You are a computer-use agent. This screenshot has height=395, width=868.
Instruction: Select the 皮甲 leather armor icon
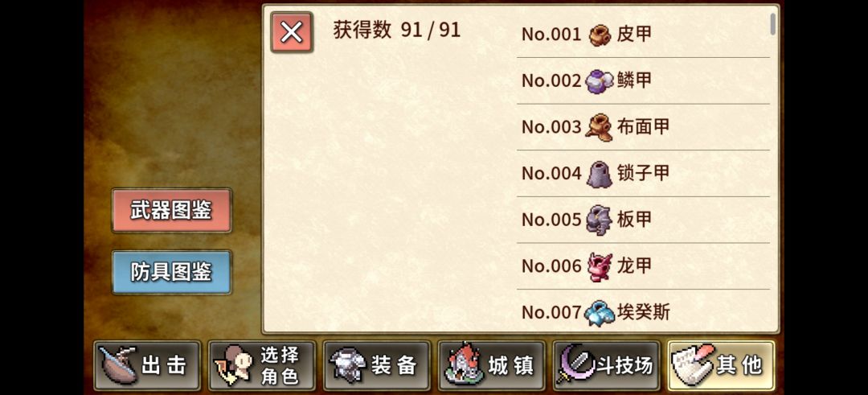(600, 35)
